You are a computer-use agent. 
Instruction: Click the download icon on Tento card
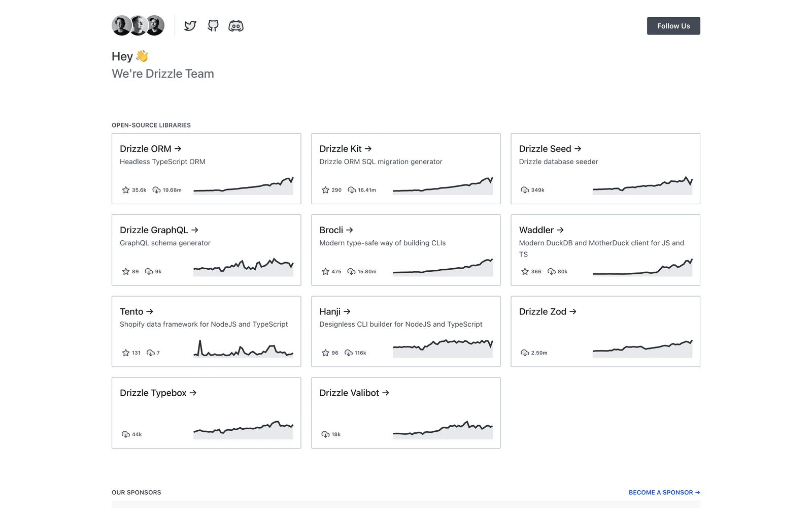tap(151, 353)
